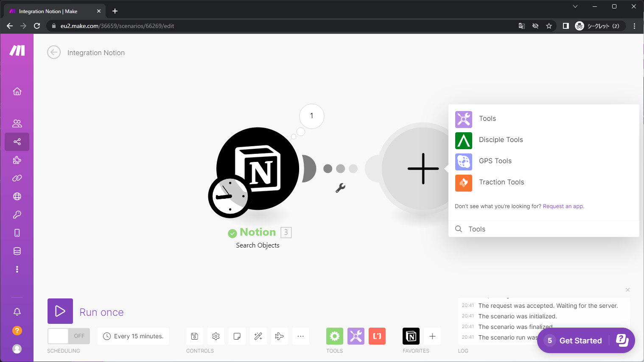This screenshot has height=362, width=644.
Task: Go back with the circled arrow
Action: pos(54,53)
